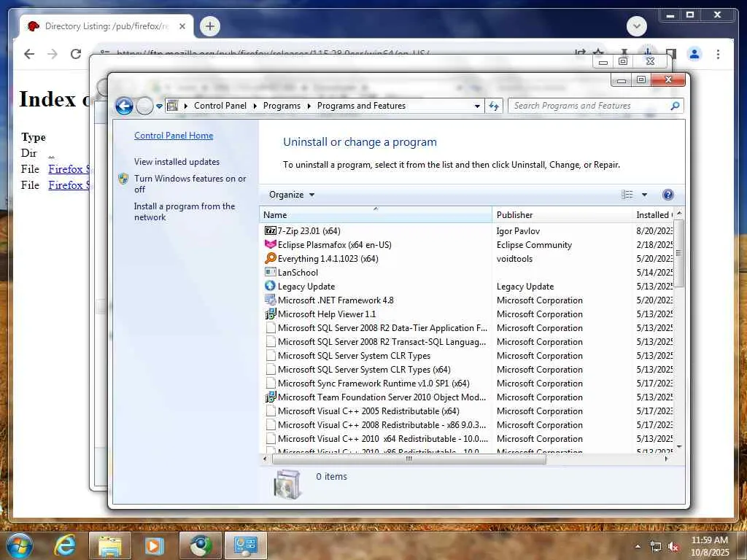This screenshot has height=560, width=747.
Task: Select Microsoft Help Viewer 1.1 icon
Action: tap(270, 314)
